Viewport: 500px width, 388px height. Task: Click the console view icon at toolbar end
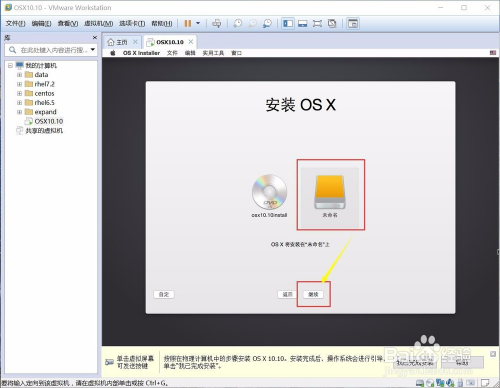[353, 23]
